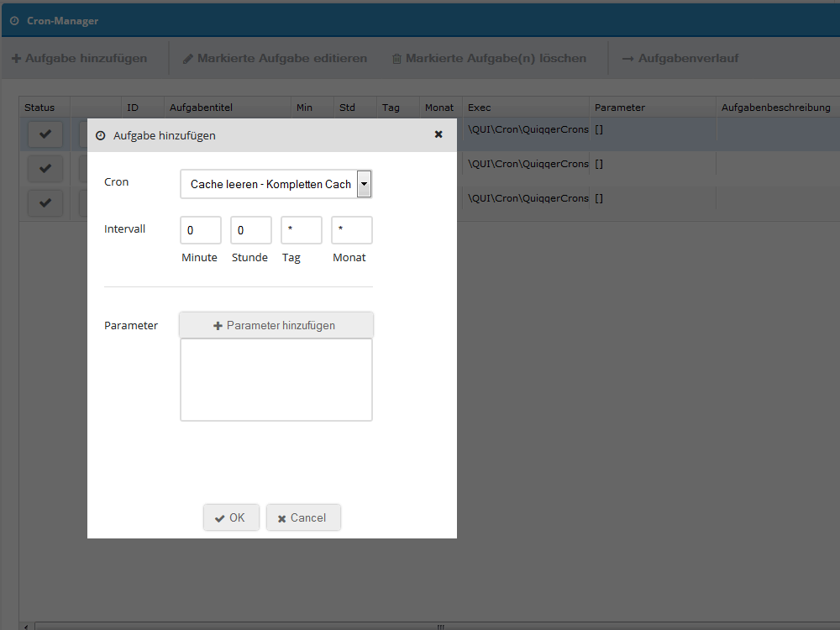Click the ID column header
This screenshot has height=630, width=840.
(x=143, y=108)
